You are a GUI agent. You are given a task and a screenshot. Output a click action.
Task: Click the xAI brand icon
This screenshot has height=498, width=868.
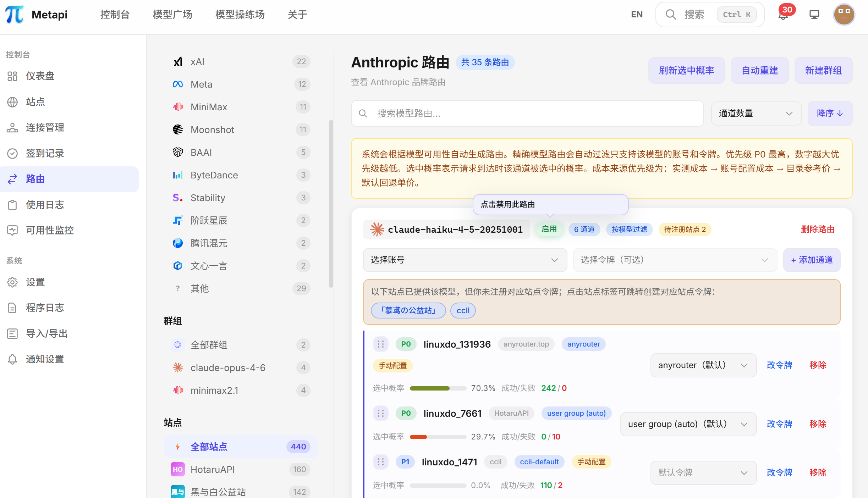click(178, 62)
